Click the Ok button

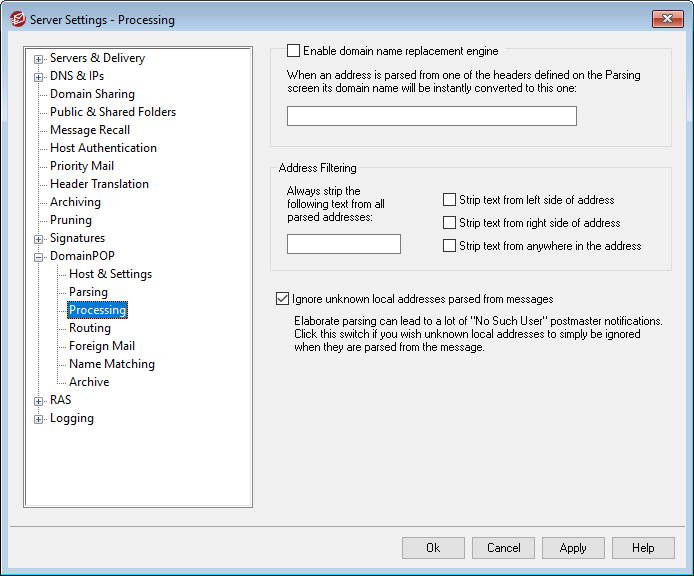(x=433, y=548)
